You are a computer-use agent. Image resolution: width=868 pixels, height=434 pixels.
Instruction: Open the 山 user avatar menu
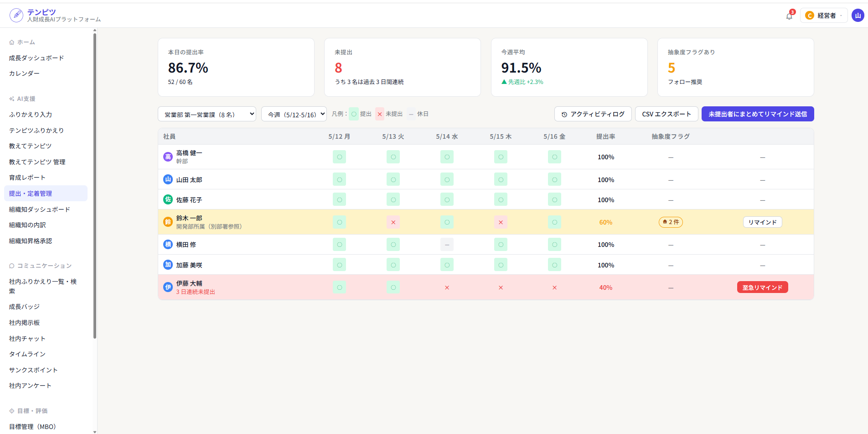pos(858,16)
